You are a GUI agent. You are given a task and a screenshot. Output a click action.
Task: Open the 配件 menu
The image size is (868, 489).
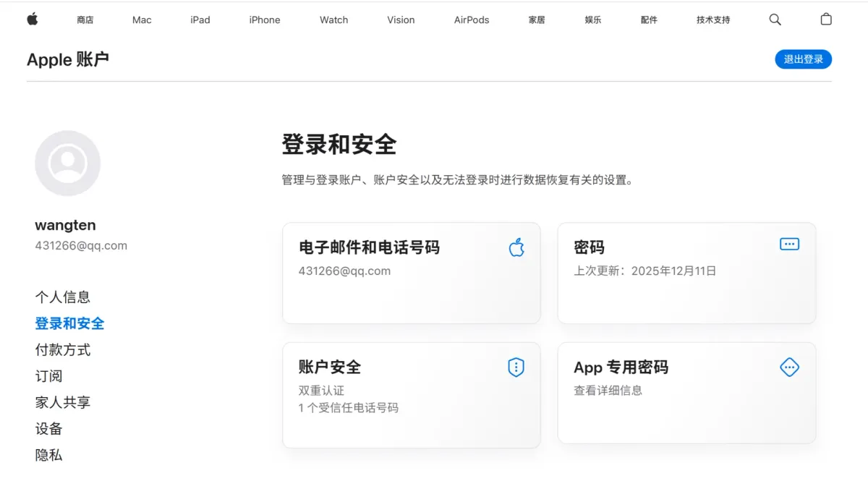coord(649,20)
